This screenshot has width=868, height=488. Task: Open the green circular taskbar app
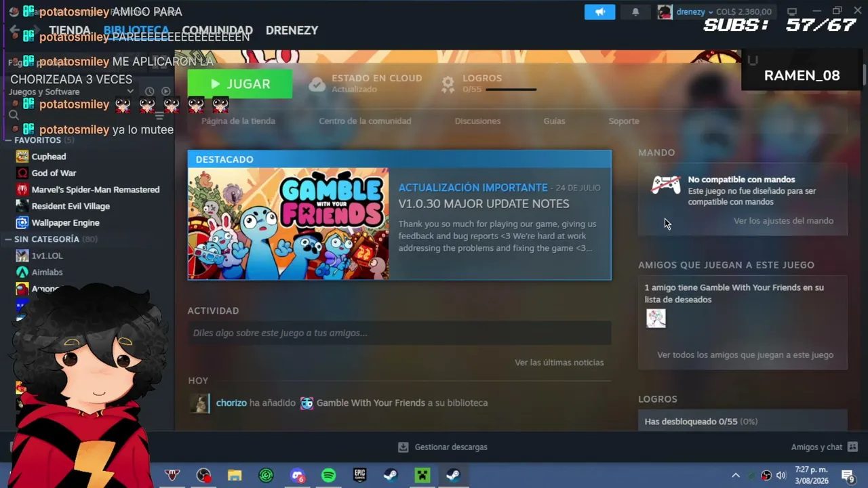coord(266,475)
